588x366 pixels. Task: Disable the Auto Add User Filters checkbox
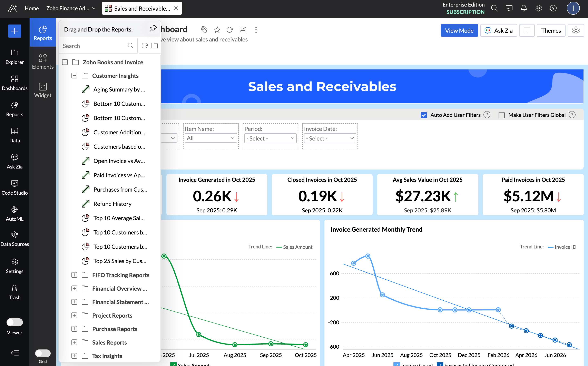(423, 115)
